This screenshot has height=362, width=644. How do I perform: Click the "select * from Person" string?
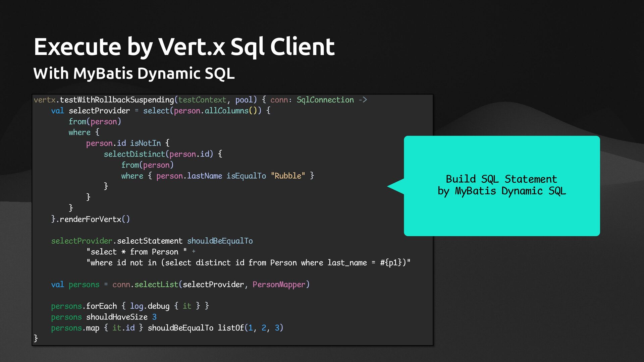(x=136, y=252)
